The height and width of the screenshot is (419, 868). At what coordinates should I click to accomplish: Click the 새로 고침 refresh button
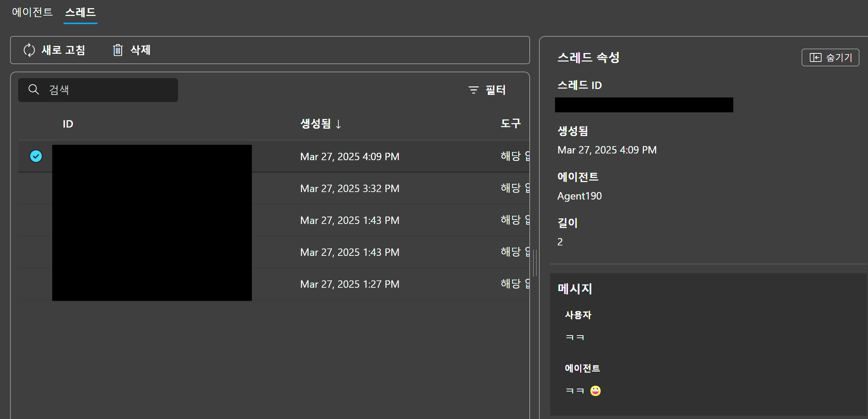(54, 50)
